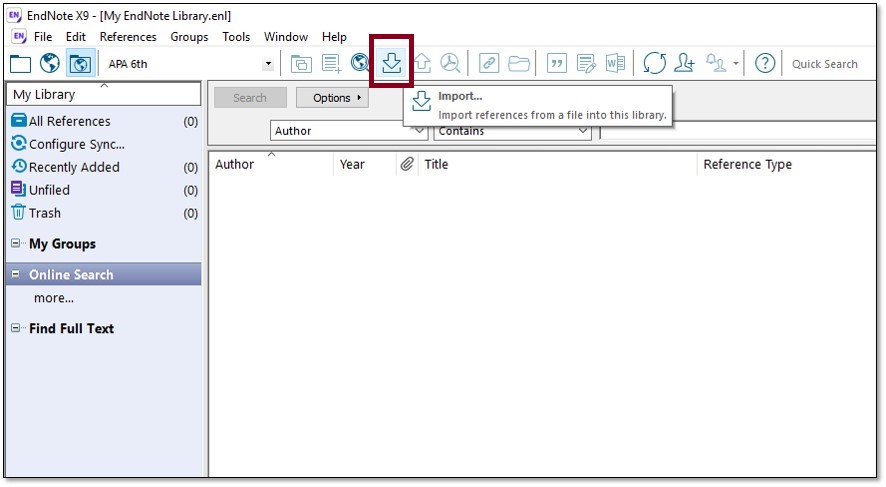Click the Open Link icon

tap(489, 63)
